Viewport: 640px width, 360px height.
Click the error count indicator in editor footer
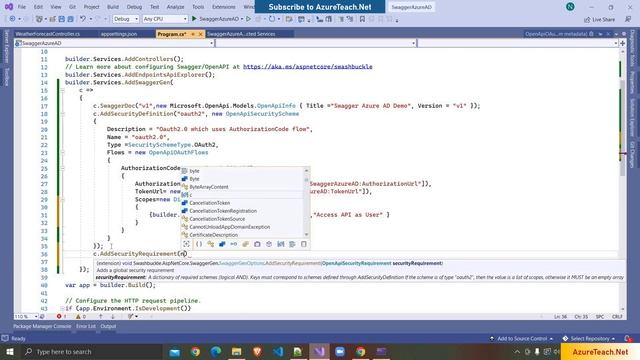tap(62, 316)
